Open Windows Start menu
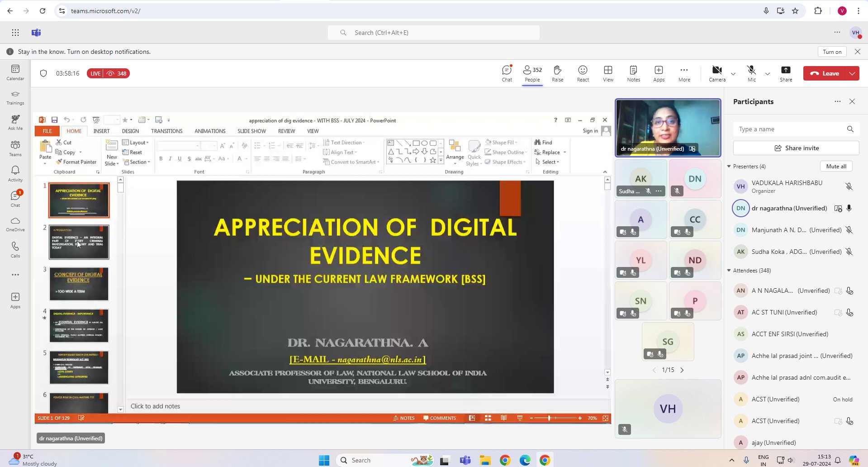868x467 pixels. pos(324,460)
